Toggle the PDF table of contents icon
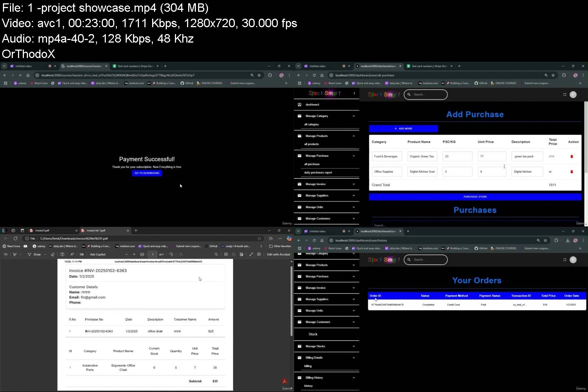Image resolution: width=588 pixels, height=392 pixels. (x=5, y=254)
